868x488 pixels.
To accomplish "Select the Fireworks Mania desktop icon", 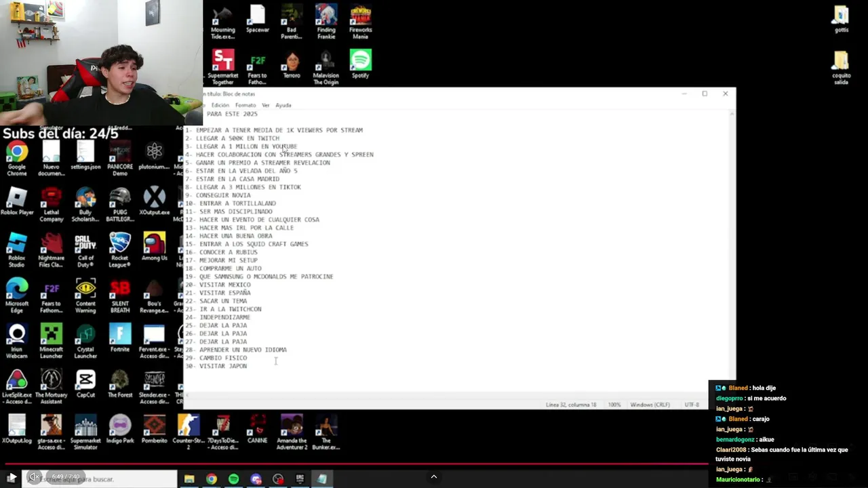I will click(361, 22).
